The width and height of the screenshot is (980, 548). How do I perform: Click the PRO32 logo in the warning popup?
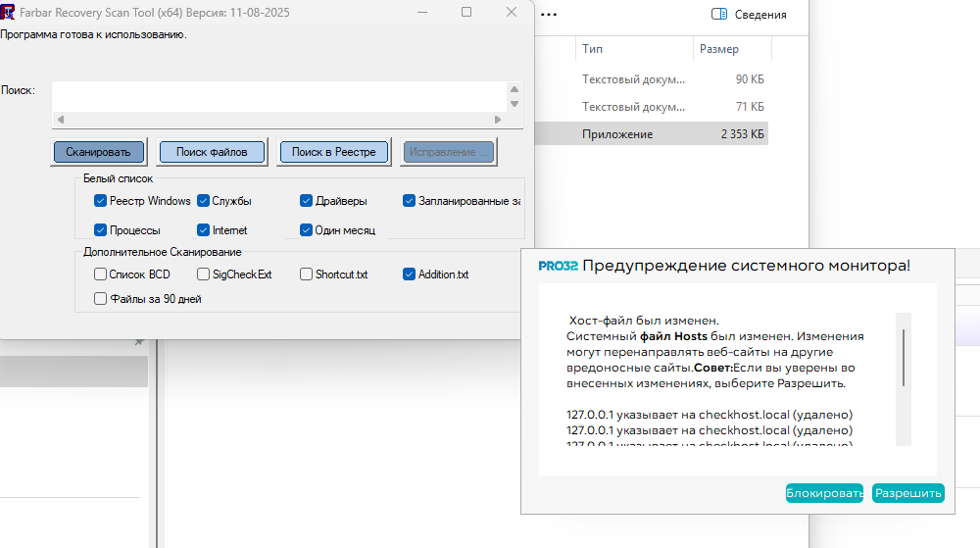(559, 266)
